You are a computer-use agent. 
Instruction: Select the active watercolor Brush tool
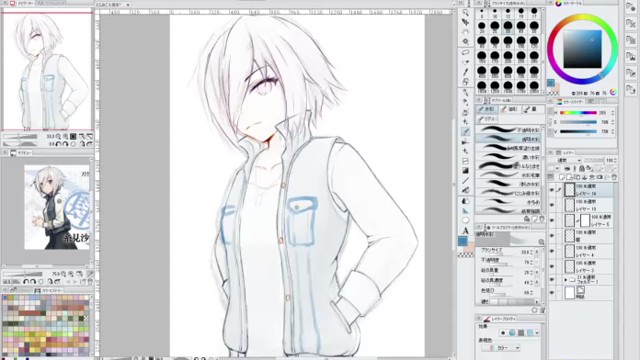(465, 131)
